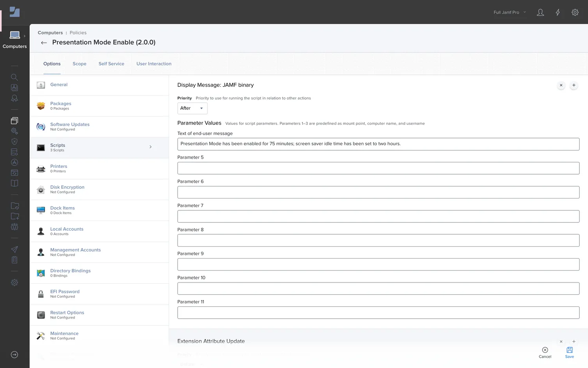The width and height of the screenshot is (588, 368).
Task: Remove the Display Message script with X
Action: coord(561,85)
